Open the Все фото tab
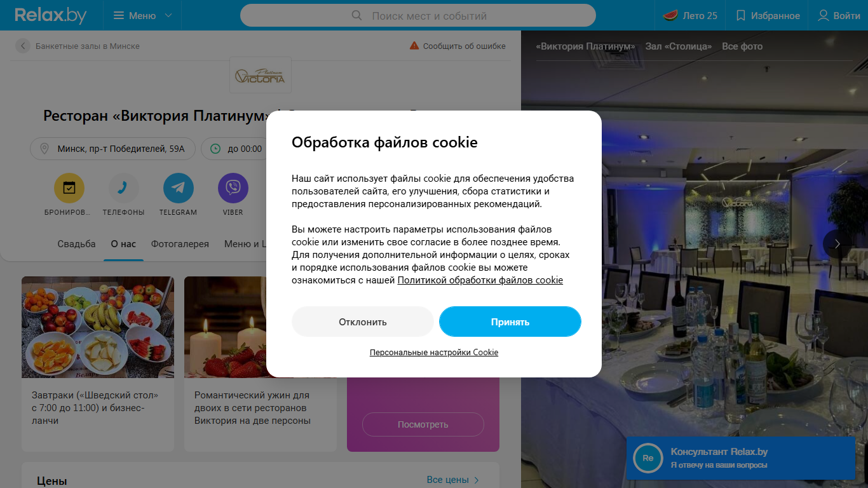The width and height of the screenshot is (868, 488). [742, 46]
